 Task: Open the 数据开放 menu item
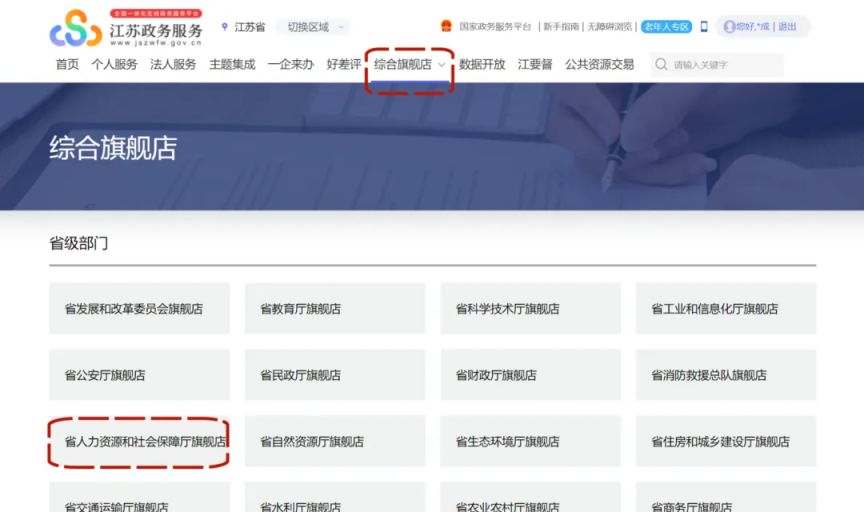pyautogui.click(x=482, y=65)
